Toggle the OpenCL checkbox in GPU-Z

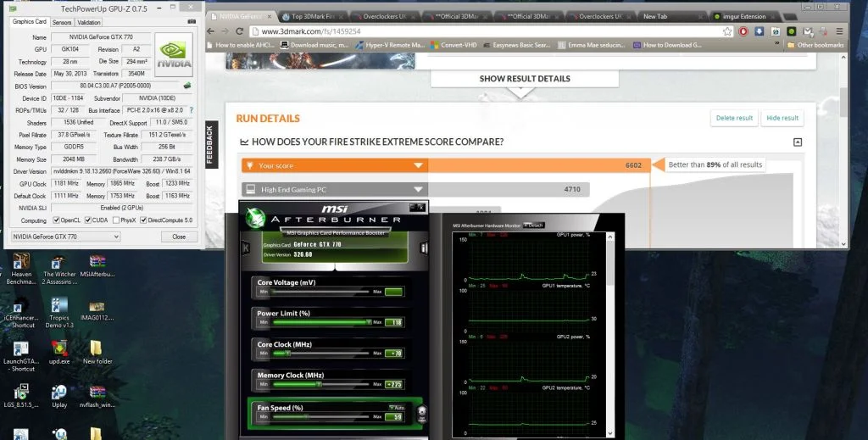(x=56, y=220)
